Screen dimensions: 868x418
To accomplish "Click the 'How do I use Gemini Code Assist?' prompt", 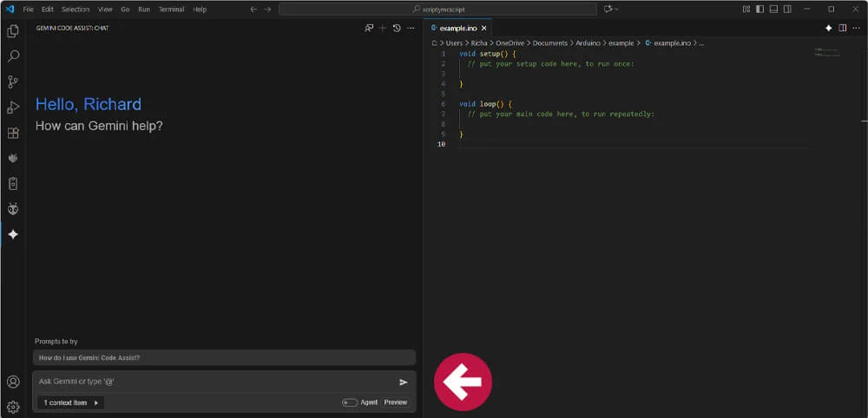I will click(x=224, y=358).
